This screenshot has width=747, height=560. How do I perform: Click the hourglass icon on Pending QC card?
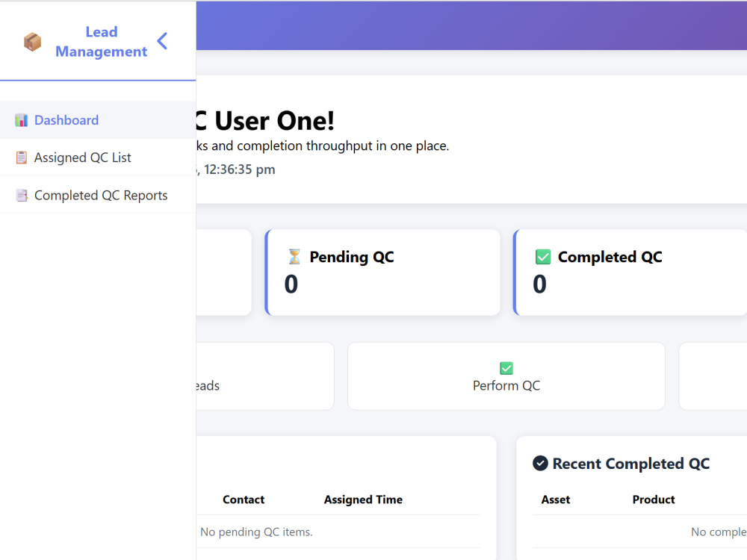(294, 257)
